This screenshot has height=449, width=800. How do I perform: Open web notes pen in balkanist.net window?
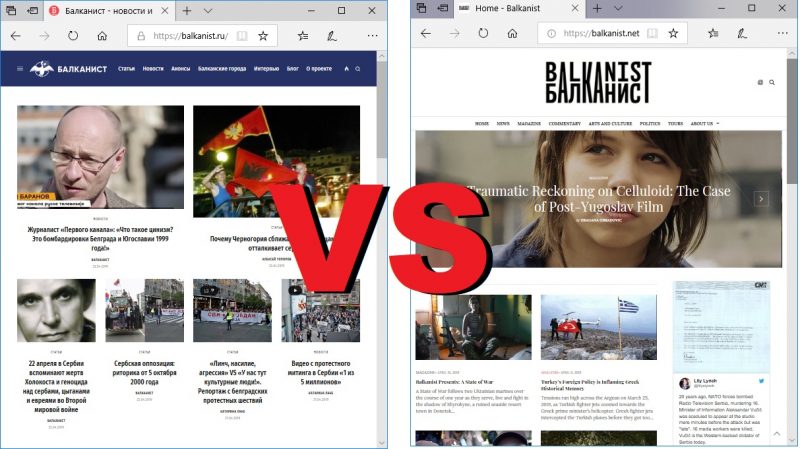click(742, 34)
